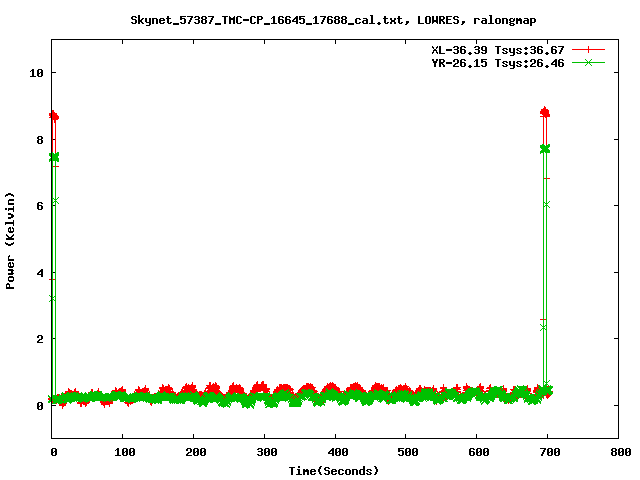
Task: Click the y-axis tick label 8
Action: tap(40, 140)
